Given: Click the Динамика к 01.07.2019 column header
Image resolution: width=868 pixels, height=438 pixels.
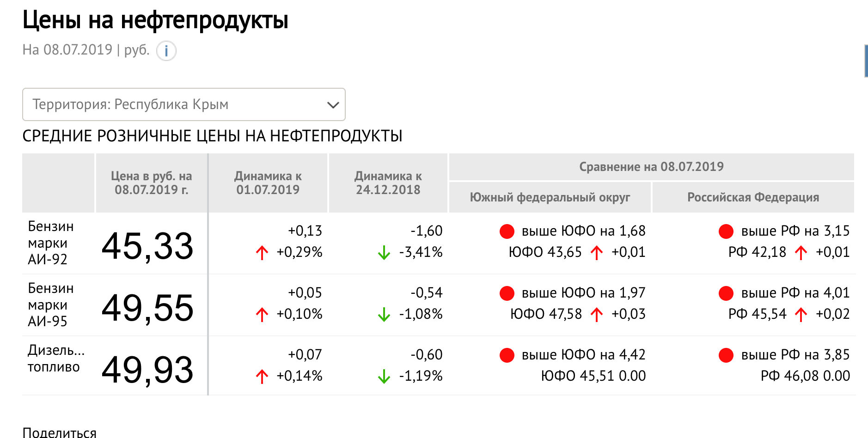Looking at the screenshot, I should pyautogui.click(x=268, y=183).
